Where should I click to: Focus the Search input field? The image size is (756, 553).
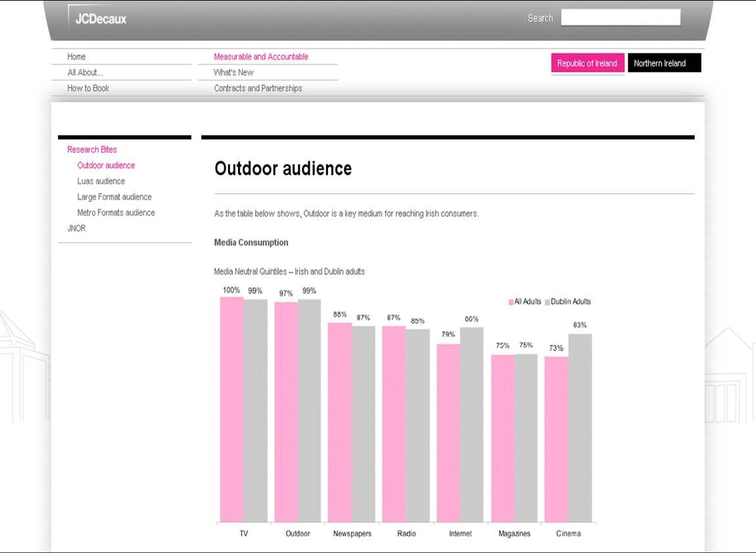tap(620, 18)
